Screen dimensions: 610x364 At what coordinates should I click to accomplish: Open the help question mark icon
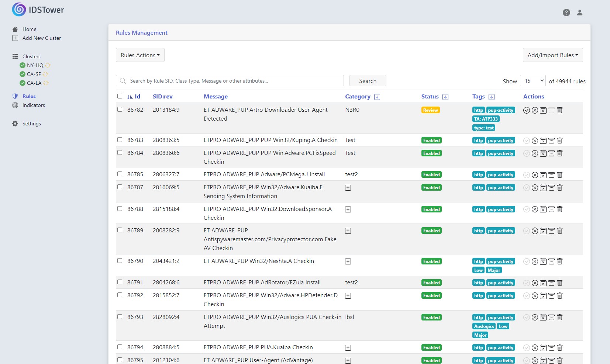(566, 13)
